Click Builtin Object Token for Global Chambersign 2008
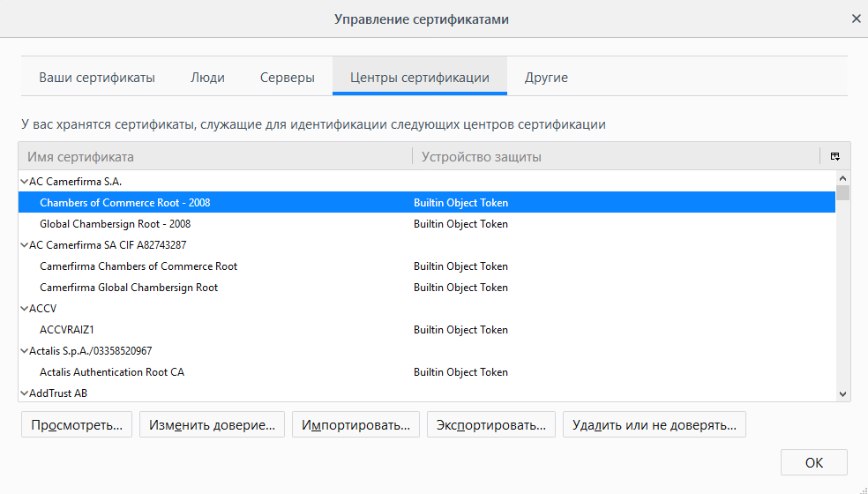This screenshot has width=868, height=494. tap(460, 224)
